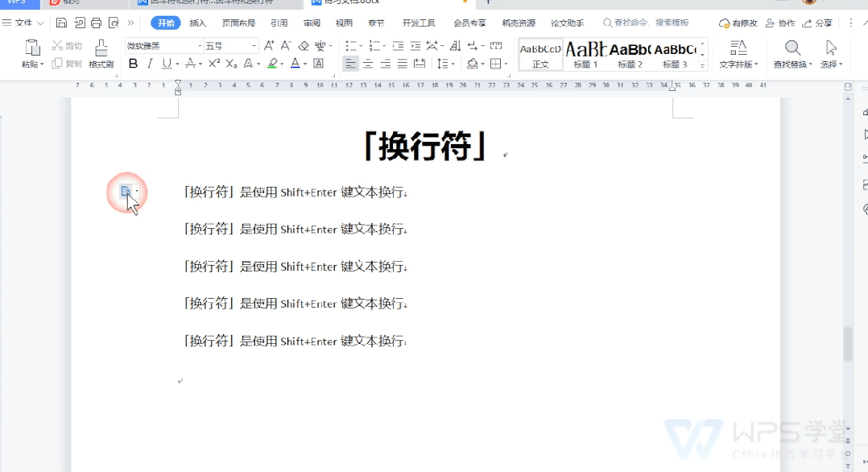868x472 pixels.
Task: Switch to the 页面布局 (Page Layout) tab
Action: click(238, 23)
